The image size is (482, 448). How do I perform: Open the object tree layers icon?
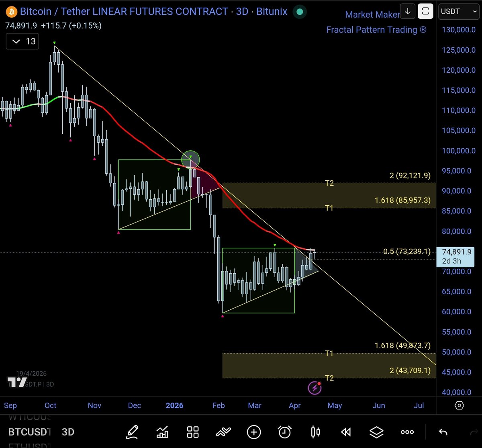click(376, 432)
